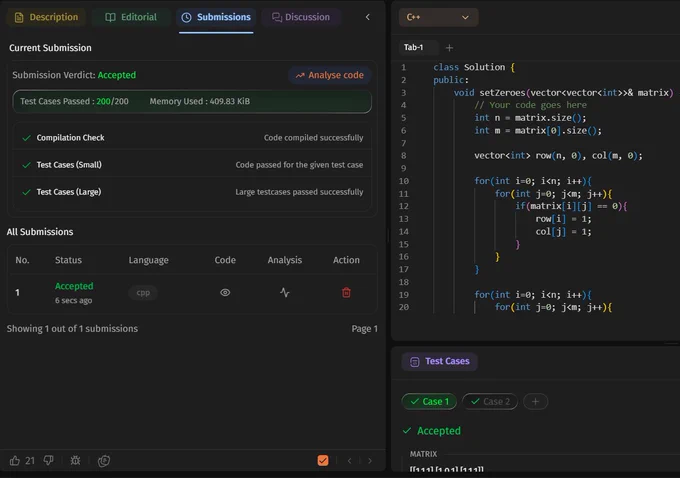This screenshot has width=680, height=478.
Task: Click the cpp language badge
Action: click(143, 293)
